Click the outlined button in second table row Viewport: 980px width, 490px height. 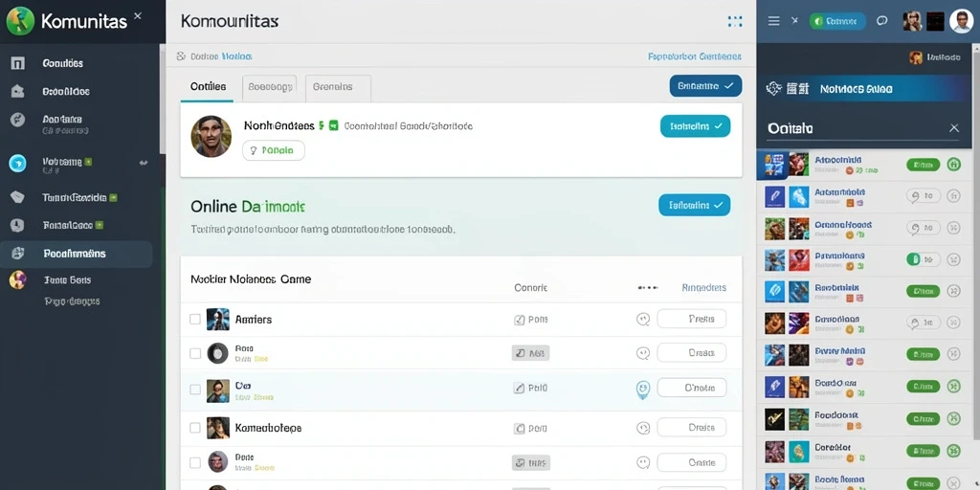[691, 352]
